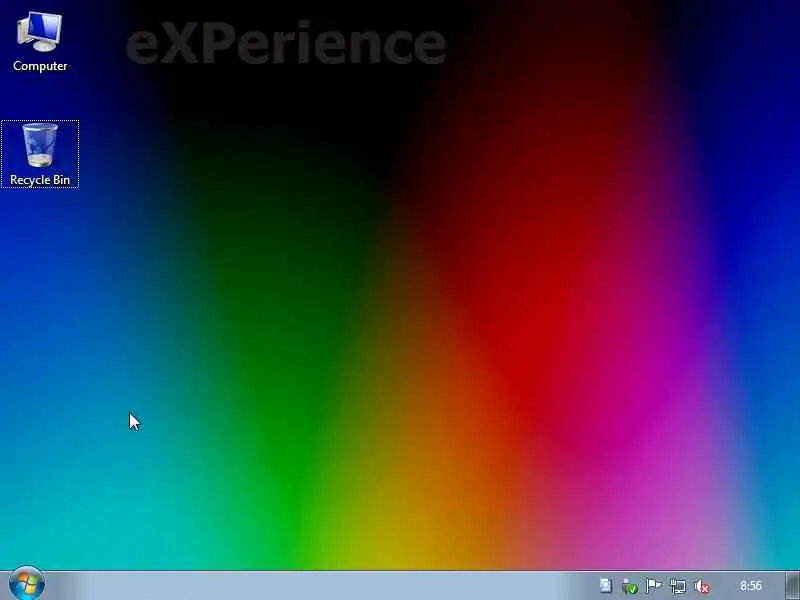The width and height of the screenshot is (800, 600).
Task: Open the Windows Start menu orb
Action: pyautogui.click(x=27, y=584)
